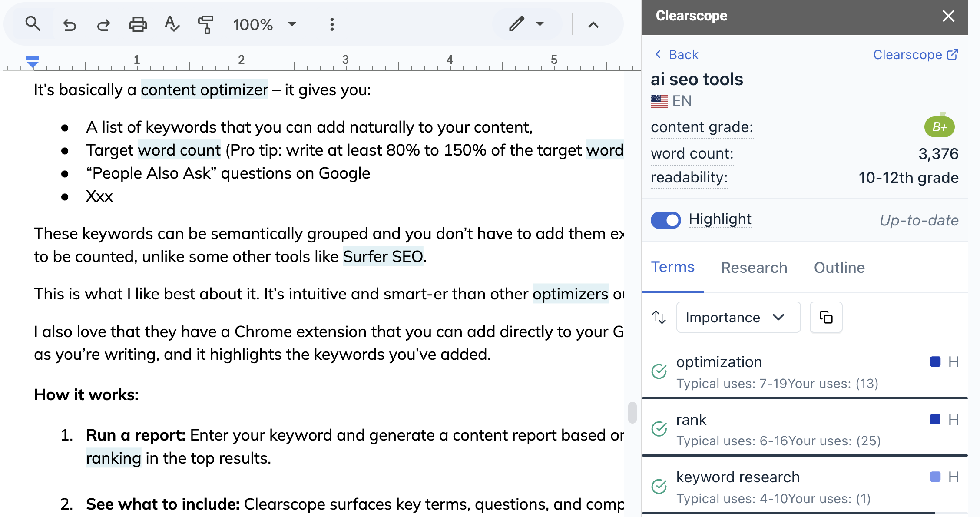Open search within the document
The image size is (980, 517).
33,24
